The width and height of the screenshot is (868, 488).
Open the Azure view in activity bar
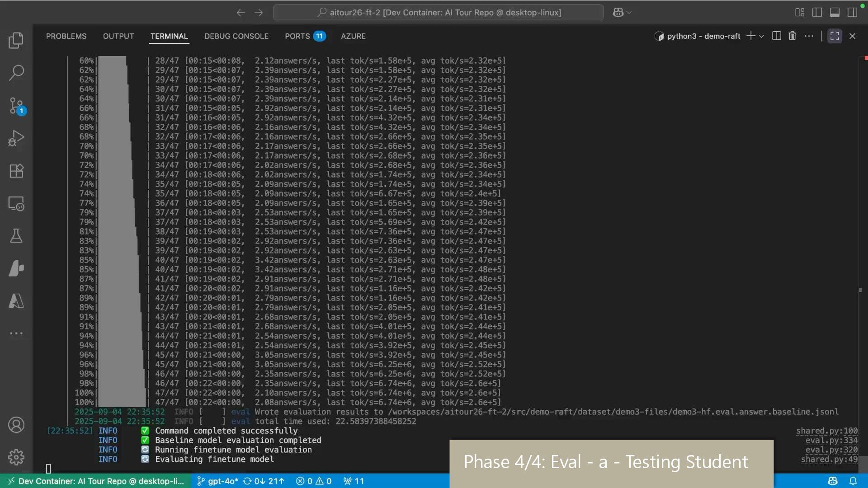[x=16, y=301]
